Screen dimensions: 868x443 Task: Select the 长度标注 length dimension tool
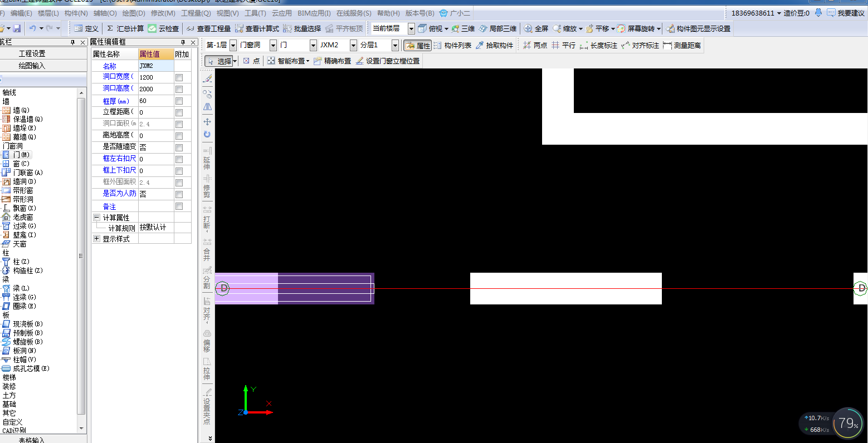click(x=598, y=45)
